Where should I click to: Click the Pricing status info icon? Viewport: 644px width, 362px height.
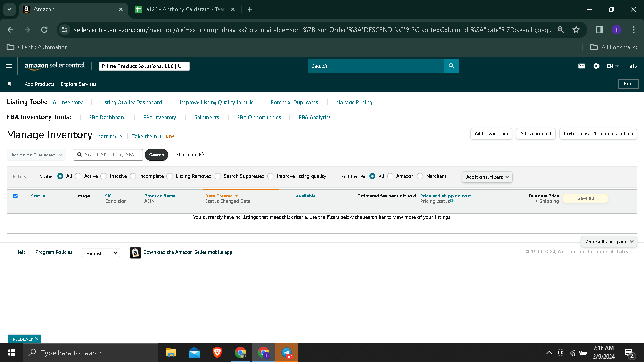point(452,201)
